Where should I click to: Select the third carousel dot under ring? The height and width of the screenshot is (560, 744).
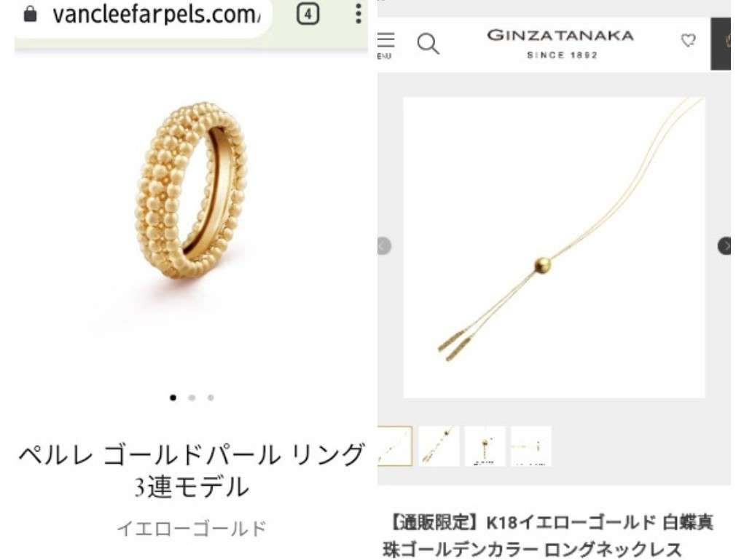[211, 398]
